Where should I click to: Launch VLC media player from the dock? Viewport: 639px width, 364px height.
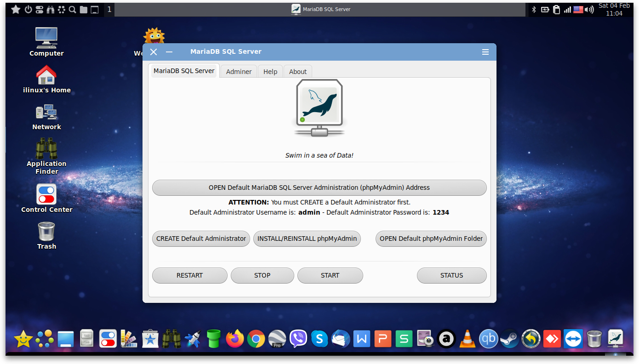[468, 339]
